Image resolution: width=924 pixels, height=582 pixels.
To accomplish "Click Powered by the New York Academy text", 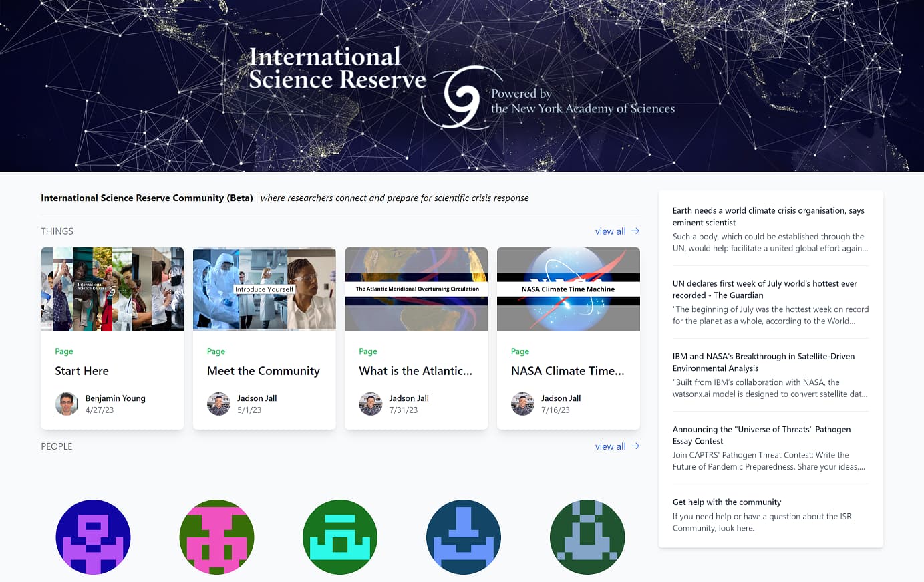I will click(583, 101).
